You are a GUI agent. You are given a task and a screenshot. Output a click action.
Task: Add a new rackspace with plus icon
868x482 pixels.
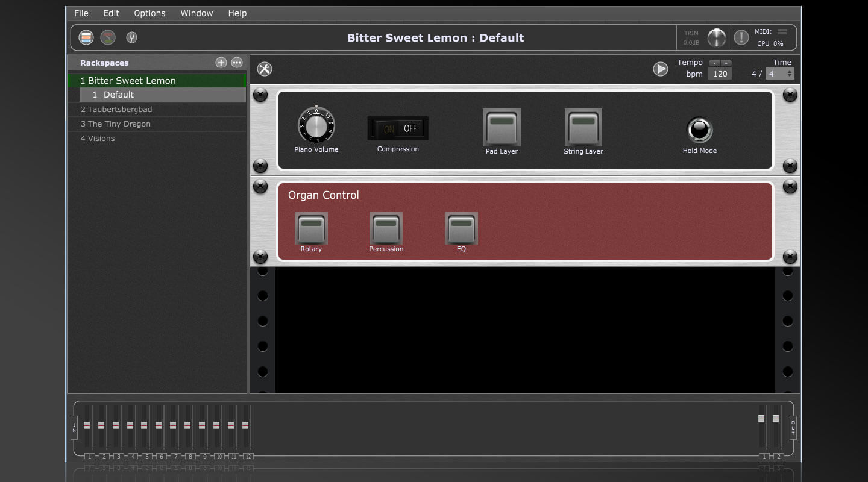(221, 63)
